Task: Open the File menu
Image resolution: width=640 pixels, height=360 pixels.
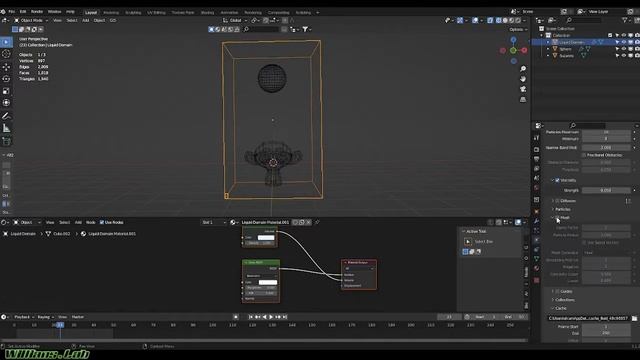Action: pyautogui.click(x=11, y=12)
